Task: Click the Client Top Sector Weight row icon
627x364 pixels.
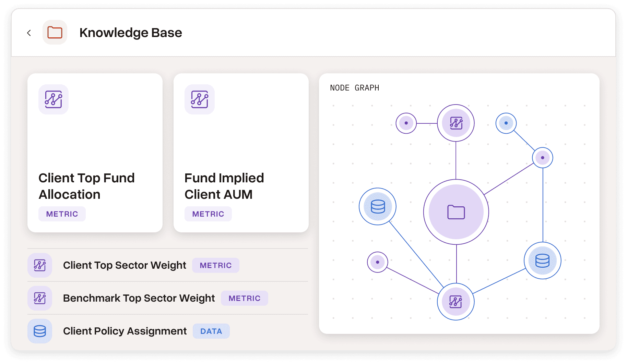Action: 40,265
